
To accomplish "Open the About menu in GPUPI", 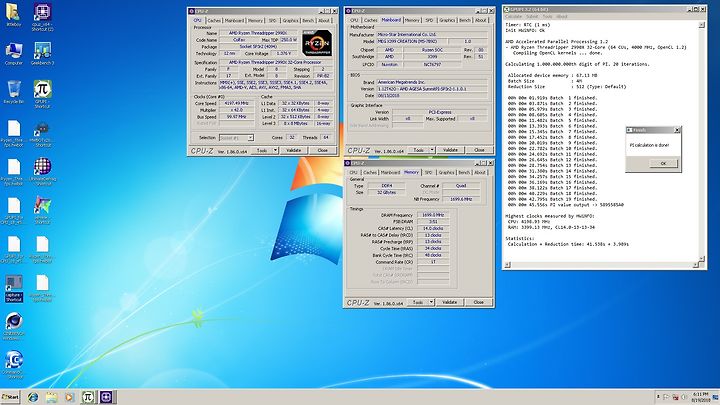I will pyautogui.click(x=562, y=17).
